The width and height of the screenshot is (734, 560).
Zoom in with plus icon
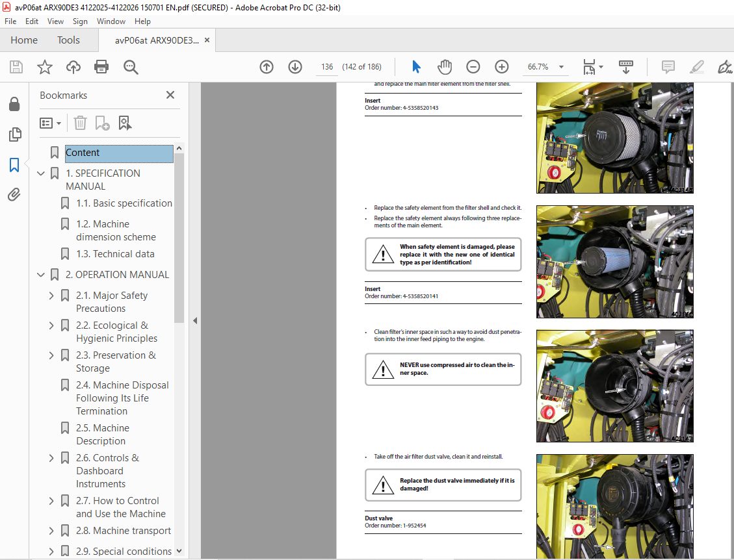(501, 67)
